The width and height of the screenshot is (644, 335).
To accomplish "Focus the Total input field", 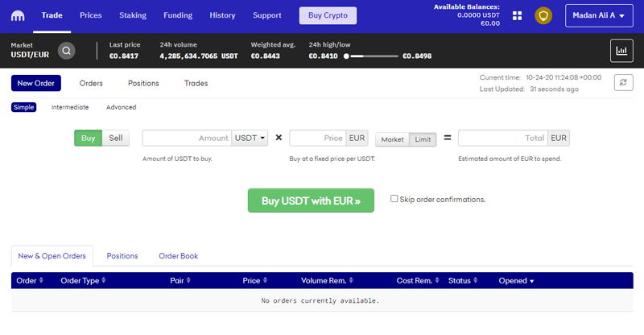I will (503, 139).
